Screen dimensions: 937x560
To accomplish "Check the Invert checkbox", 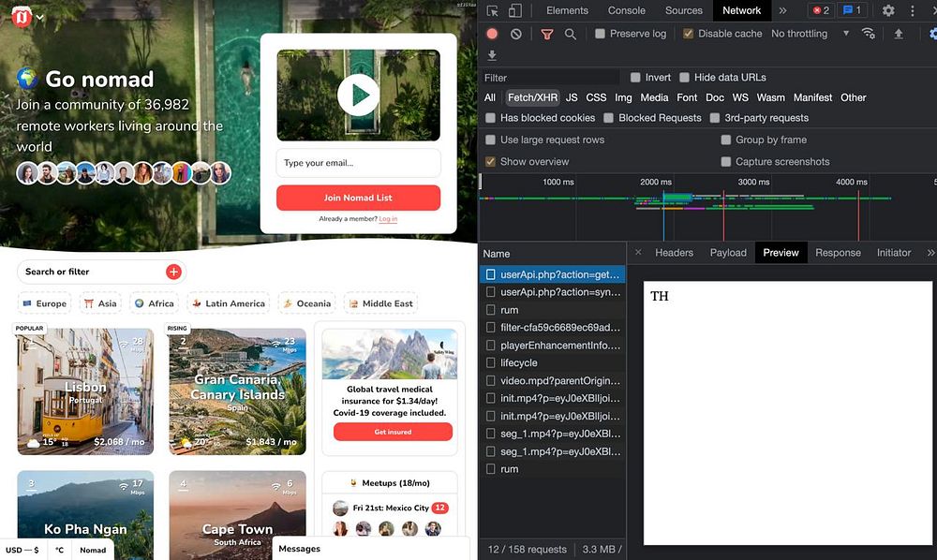I will pyautogui.click(x=635, y=78).
